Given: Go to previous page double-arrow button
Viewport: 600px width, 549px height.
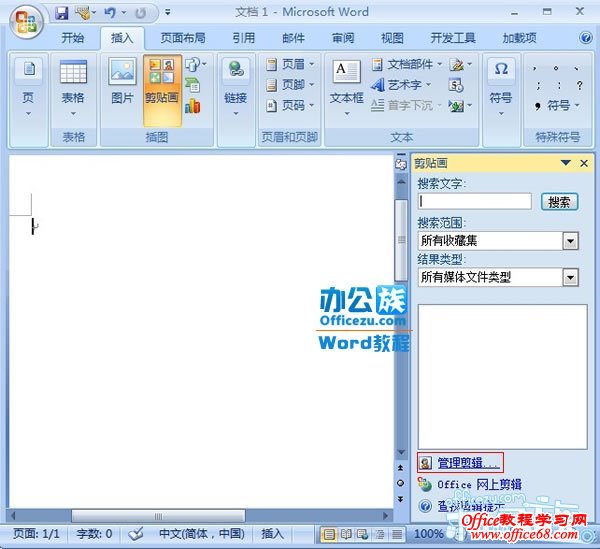Looking at the screenshot, I should point(401,468).
